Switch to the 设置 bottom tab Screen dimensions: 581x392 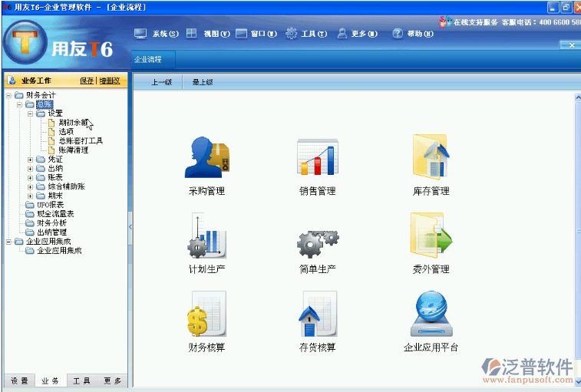19,380
